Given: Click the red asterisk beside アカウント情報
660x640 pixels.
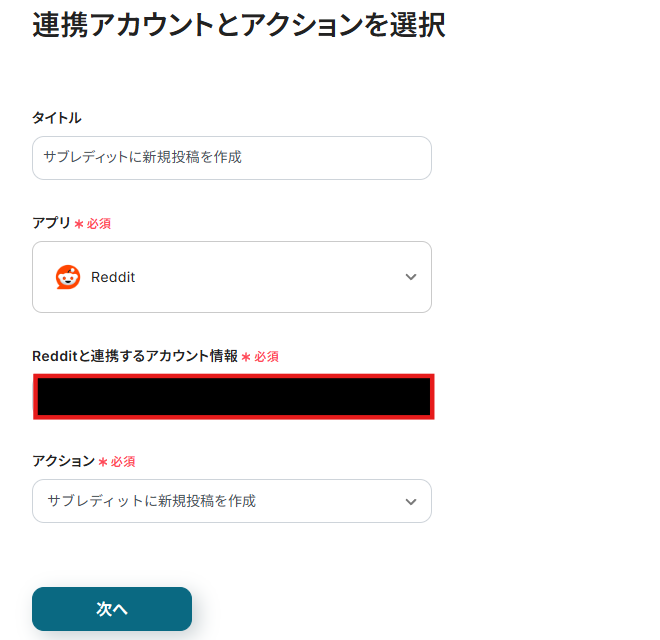Looking at the screenshot, I should [246, 357].
